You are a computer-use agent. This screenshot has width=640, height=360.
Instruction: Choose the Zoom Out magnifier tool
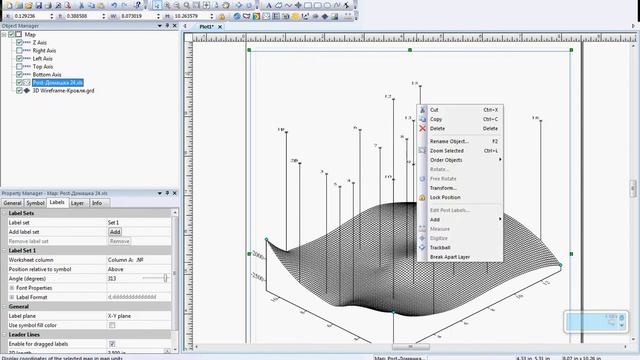click(x=177, y=5)
